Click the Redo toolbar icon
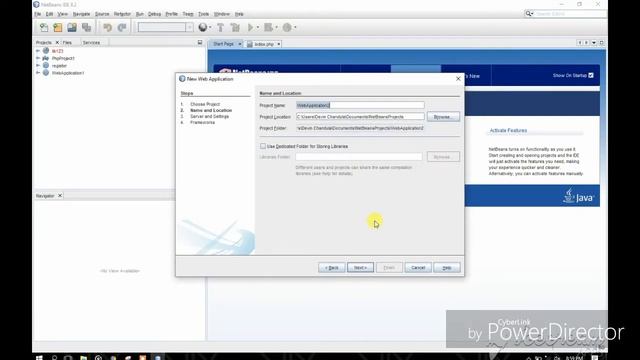 coord(122,27)
